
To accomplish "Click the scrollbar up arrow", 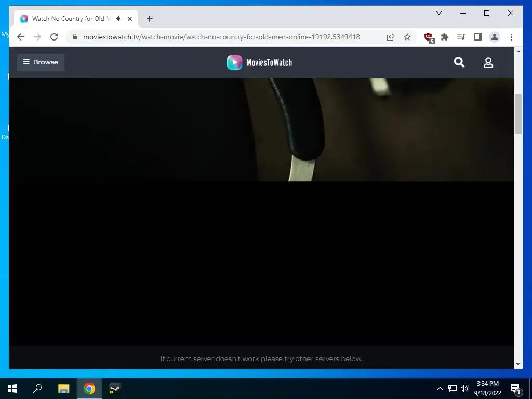I will [518, 51].
